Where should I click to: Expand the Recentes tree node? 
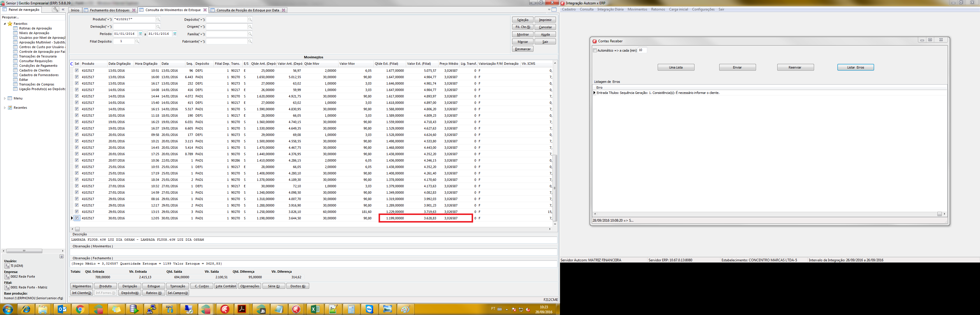pos(5,108)
